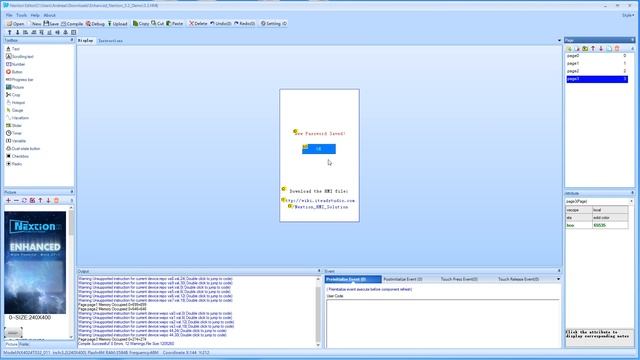The height and width of the screenshot is (360, 640).
Task: Send component to bottom arrow icon
Action: pyautogui.click(x=18, y=32)
